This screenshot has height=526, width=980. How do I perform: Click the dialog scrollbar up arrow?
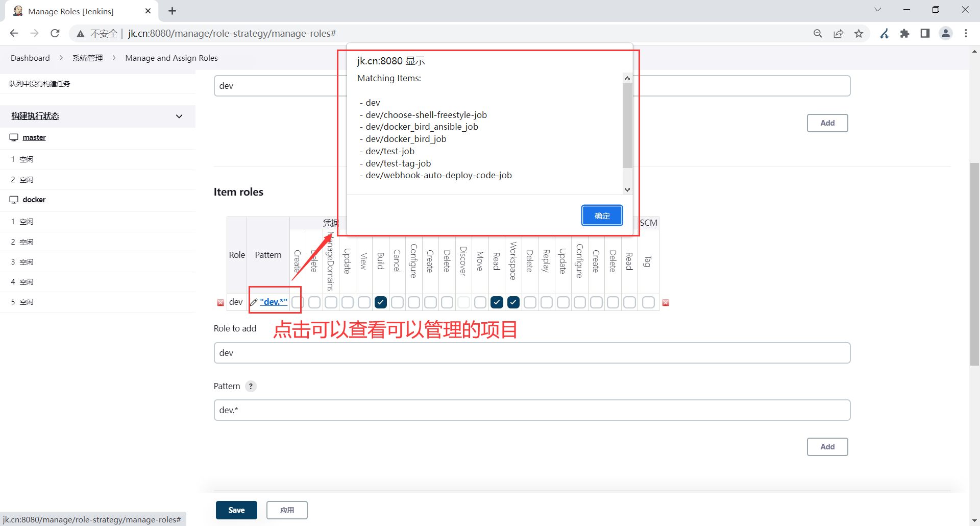click(x=628, y=78)
